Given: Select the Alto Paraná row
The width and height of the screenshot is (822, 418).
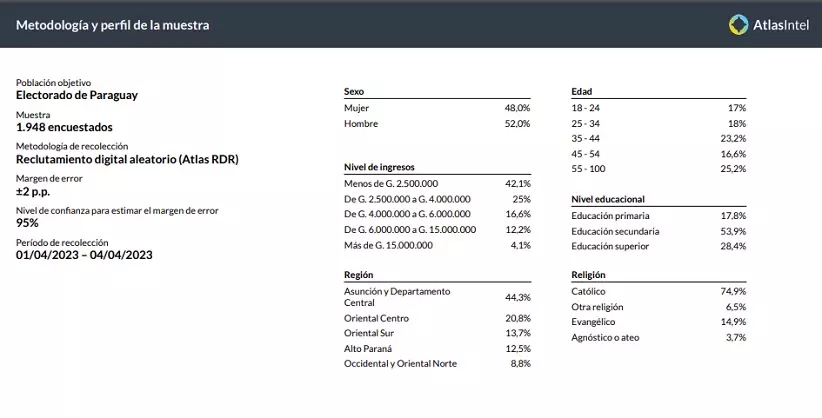Looking at the screenshot, I should pos(436,348).
